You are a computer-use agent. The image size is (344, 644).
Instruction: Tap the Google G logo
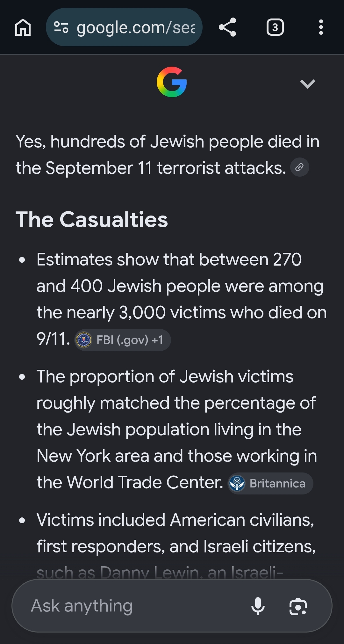point(172,82)
